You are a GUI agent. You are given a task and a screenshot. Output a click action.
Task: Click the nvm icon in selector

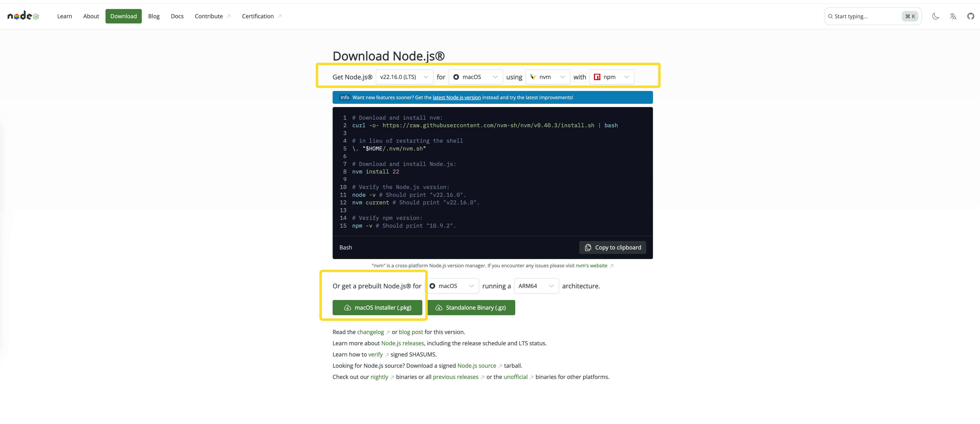tap(533, 77)
